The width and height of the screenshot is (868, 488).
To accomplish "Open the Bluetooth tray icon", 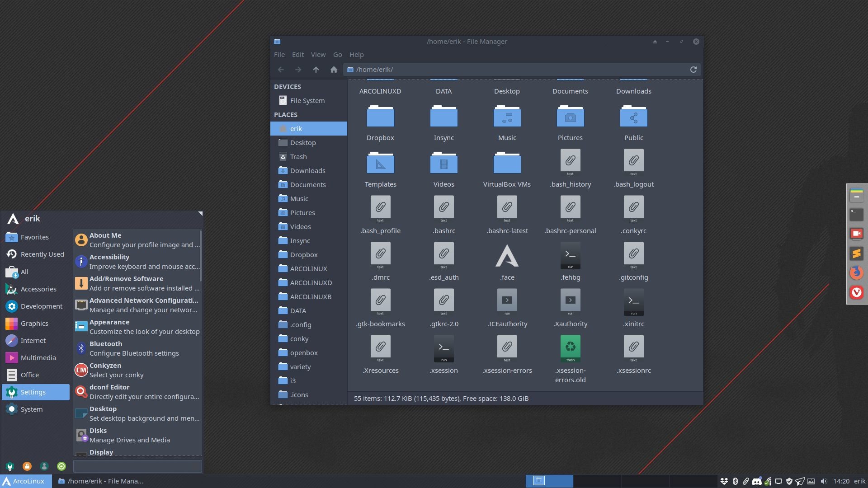I will [736, 481].
